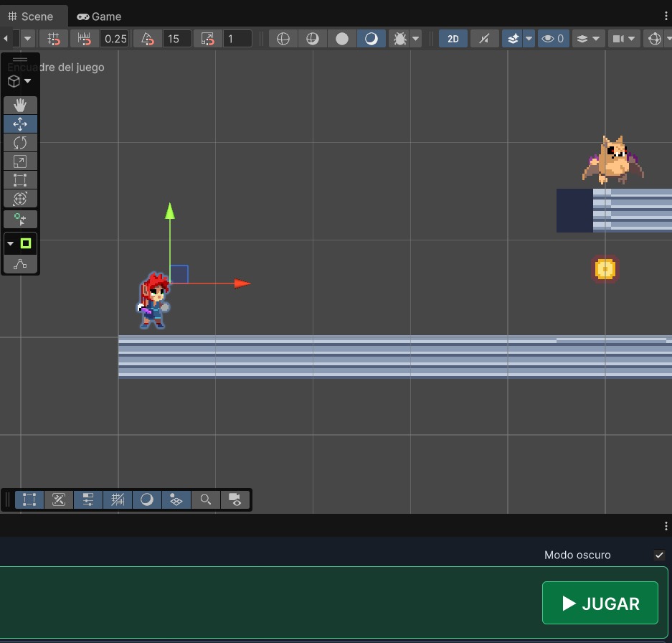Click the JUGAR play button
The width and height of the screenshot is (672, 643).
[x=600, y=603]
